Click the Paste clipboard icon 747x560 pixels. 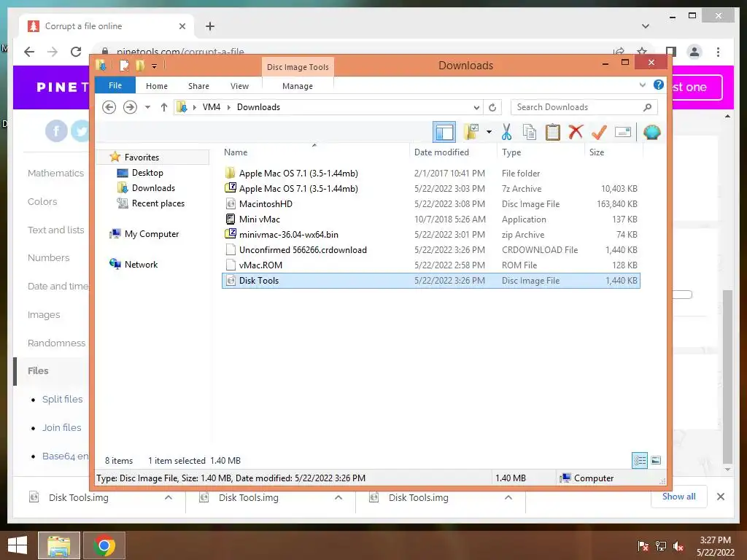[553, 132]
